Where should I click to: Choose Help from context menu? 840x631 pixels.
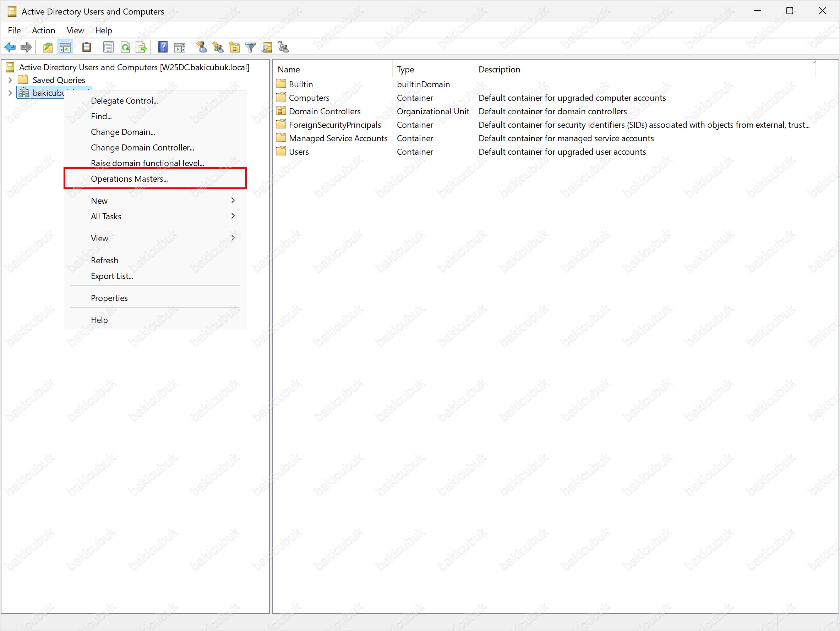155,320
